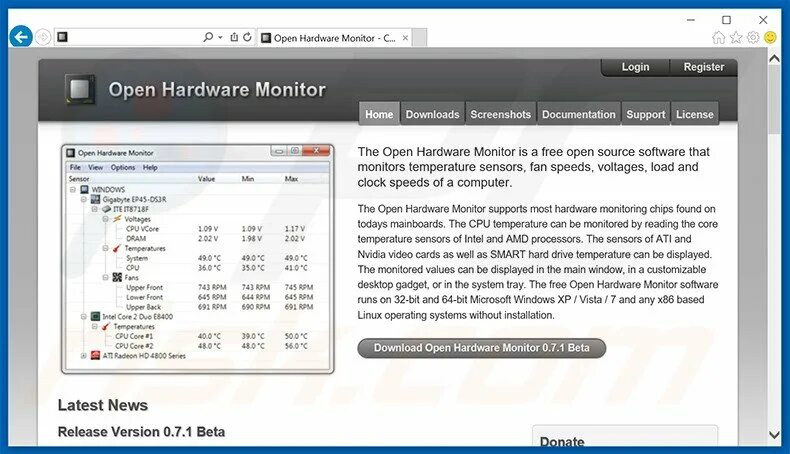Click the thermometer icon beside Fans group Temperatures

click(117, 248)
